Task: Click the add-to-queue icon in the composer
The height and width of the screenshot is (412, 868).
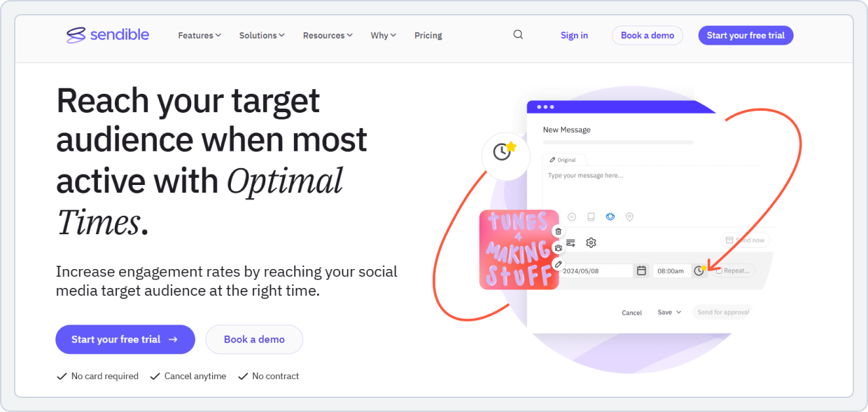Action: [570, 242]
